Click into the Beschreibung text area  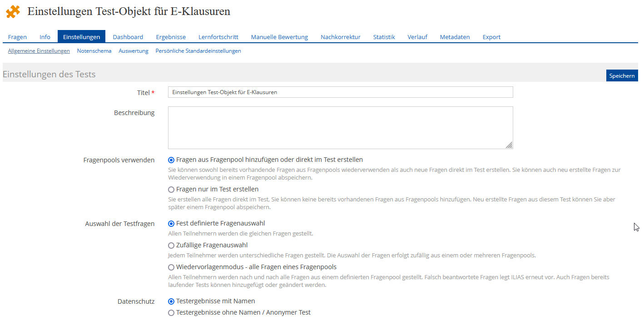click(341, 128)
